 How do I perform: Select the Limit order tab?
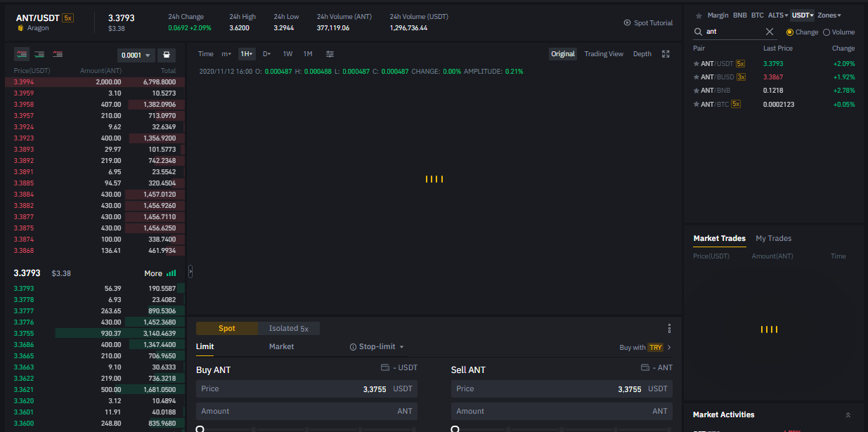pos(205,347)
